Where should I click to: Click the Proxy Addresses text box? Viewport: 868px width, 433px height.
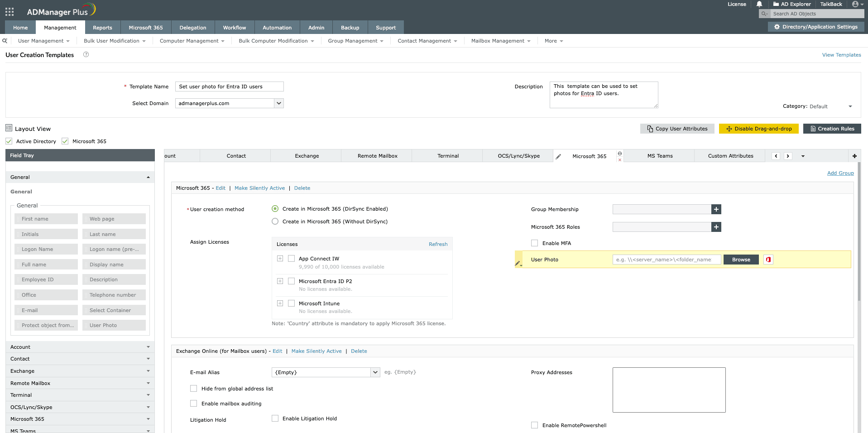(669, 390)
